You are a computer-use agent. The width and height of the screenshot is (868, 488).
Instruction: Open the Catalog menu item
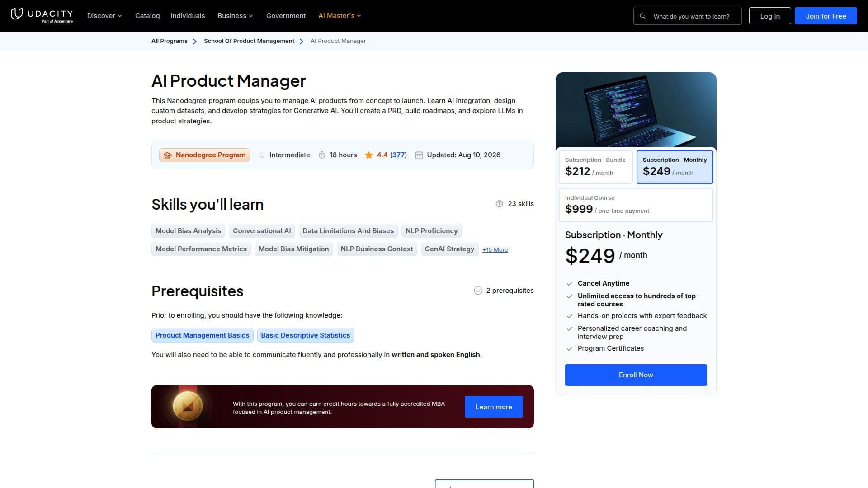pyautogui.click(x=147, y=16)
